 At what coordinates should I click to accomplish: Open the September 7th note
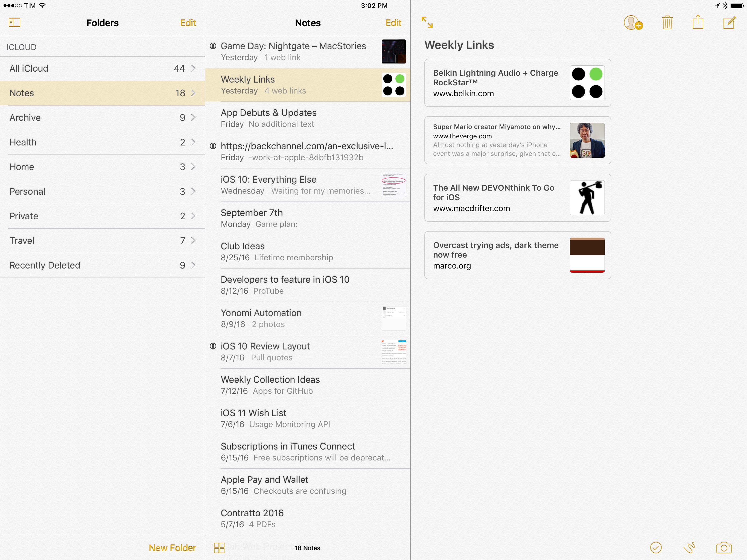(x=308, y=218)
